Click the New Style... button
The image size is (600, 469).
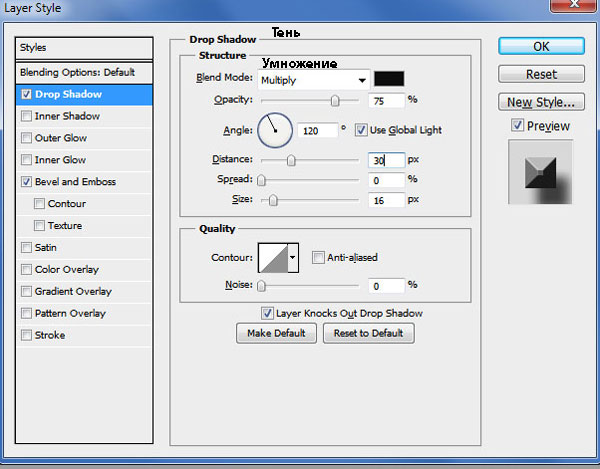(x=541, y=102)
